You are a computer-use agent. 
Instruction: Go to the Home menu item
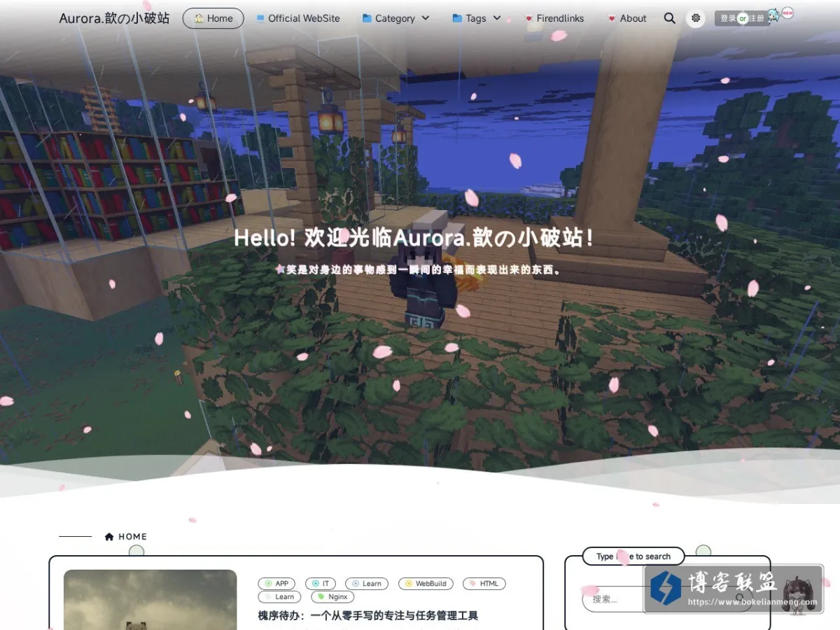[213, 18]
